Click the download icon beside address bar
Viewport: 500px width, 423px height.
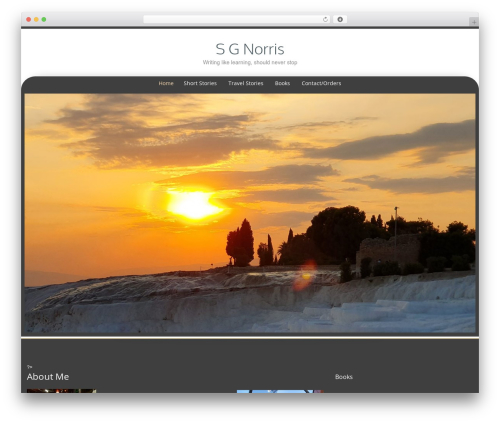340,19
